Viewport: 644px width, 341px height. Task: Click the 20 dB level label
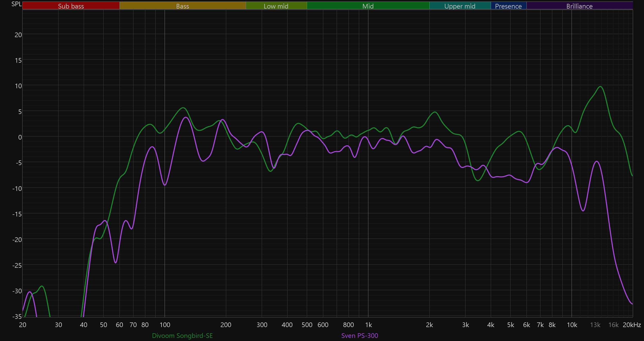pyautogui.click(x=18, y=35)
